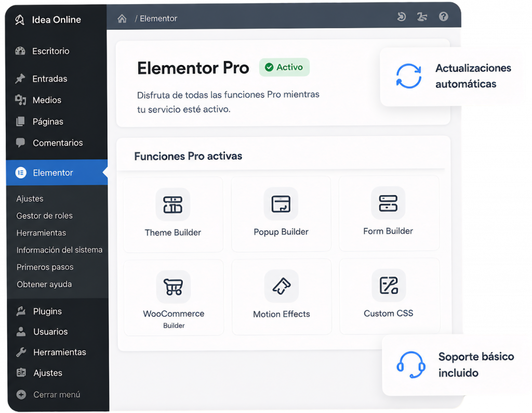
Task: Click the Idea Online logo icon
Action: point(20,20)
